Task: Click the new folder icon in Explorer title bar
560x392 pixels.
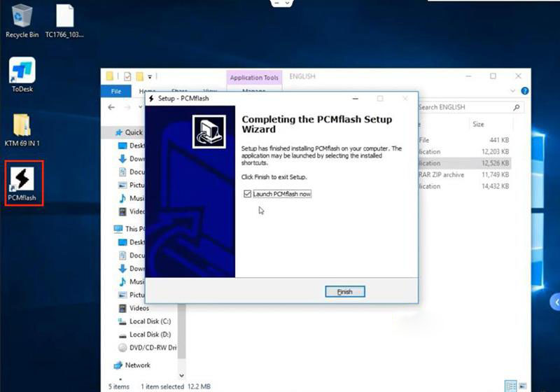Action: tap(139, 76)
